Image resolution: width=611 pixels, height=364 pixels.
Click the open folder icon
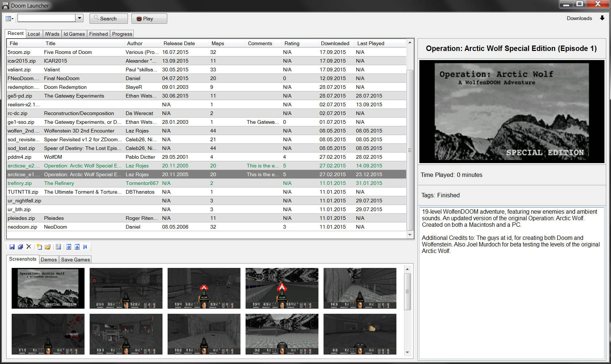tap(48, 247)
